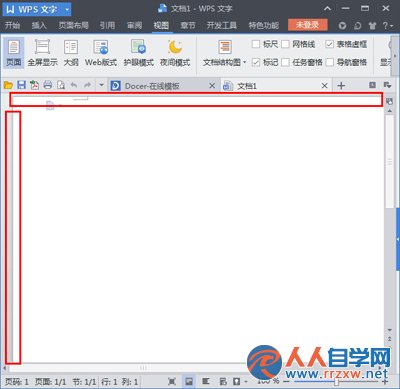Image resolution: width=400 pixels, height=389 pixels.
Task: Enable the 标尺 ruler checkbox
Action: click(256, 44)
